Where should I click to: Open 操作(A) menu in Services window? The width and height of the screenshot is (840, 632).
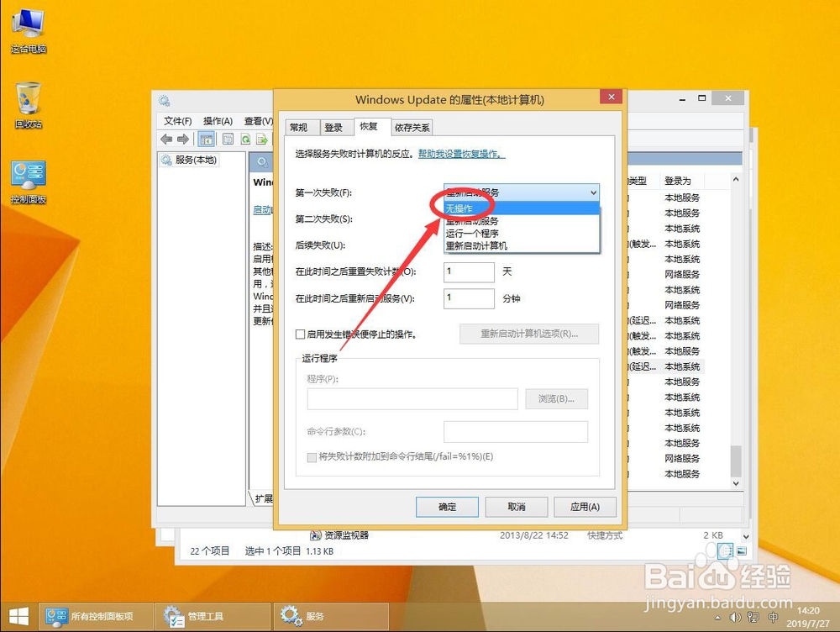click(218, 121)
